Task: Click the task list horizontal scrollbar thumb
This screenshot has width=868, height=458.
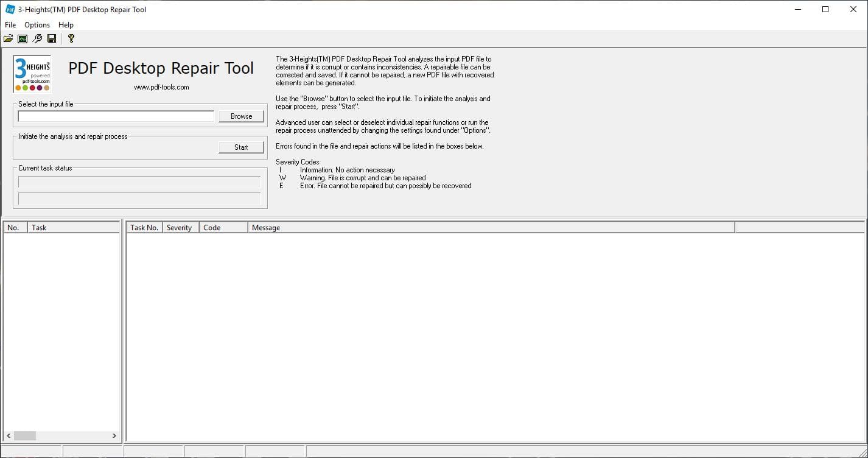Action: click(x=25, y=436)
